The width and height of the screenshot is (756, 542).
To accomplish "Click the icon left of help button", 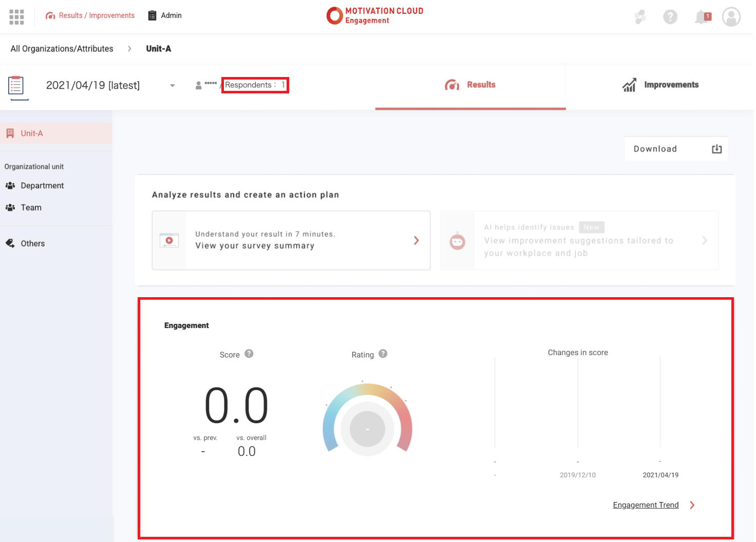I will pyautogui.click(x=640, y=17).
